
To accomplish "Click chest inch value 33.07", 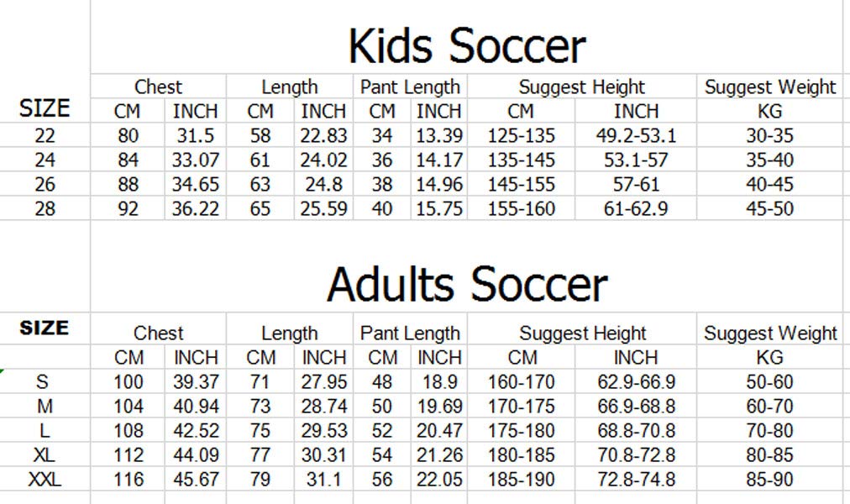I will click(196, 160).
